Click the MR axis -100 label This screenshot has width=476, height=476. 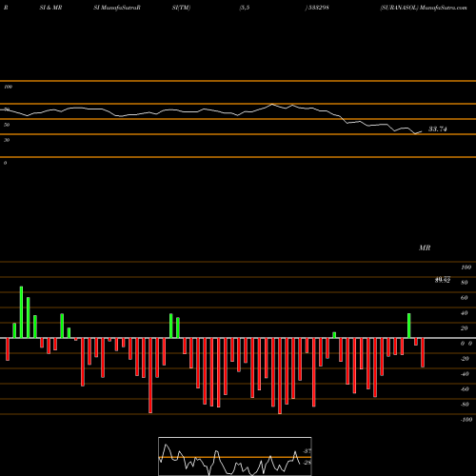466,420
